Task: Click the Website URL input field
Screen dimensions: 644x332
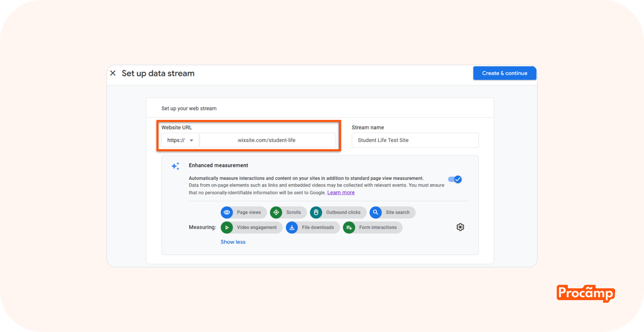Action: 267,140
